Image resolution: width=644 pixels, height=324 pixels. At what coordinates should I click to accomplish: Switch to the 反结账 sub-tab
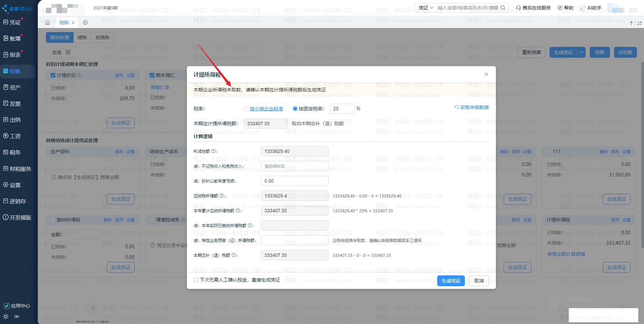pyautogui.click(x=103, y=37)
